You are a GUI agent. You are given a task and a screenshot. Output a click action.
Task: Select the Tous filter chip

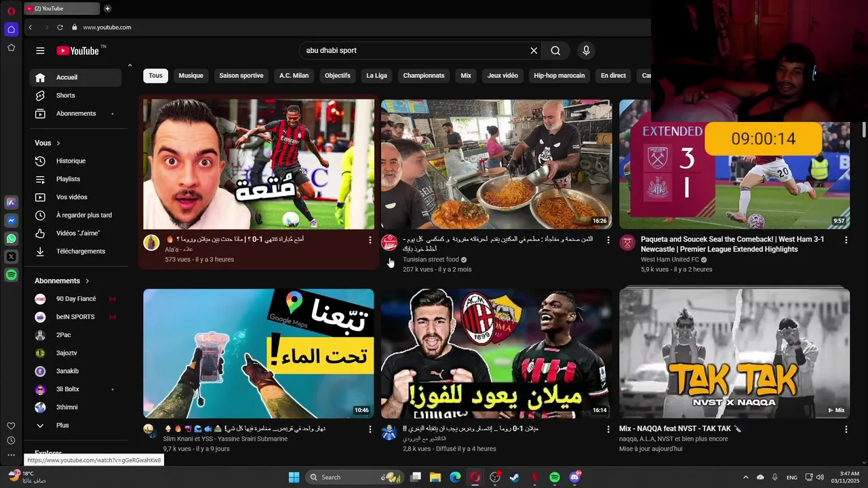155,76
